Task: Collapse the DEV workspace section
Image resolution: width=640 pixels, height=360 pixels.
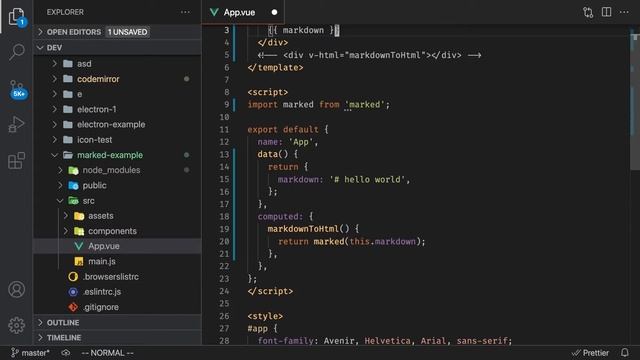Action: click(118, 48)
